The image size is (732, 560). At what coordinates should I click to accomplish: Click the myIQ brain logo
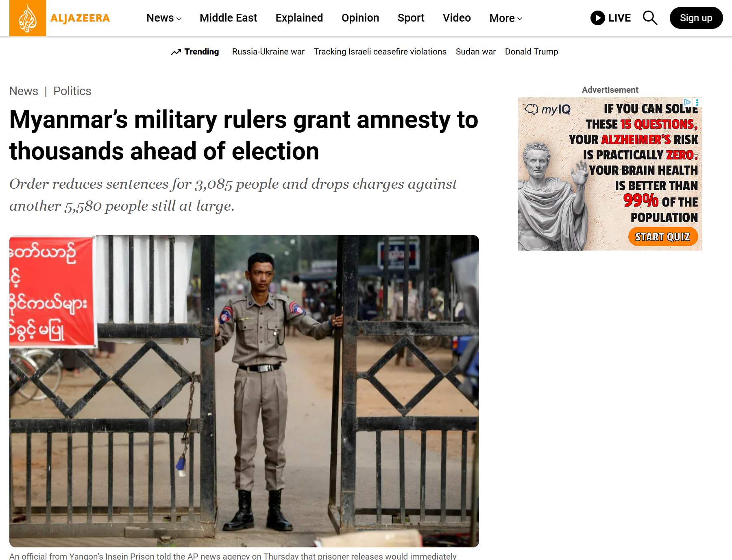[531, 109]
